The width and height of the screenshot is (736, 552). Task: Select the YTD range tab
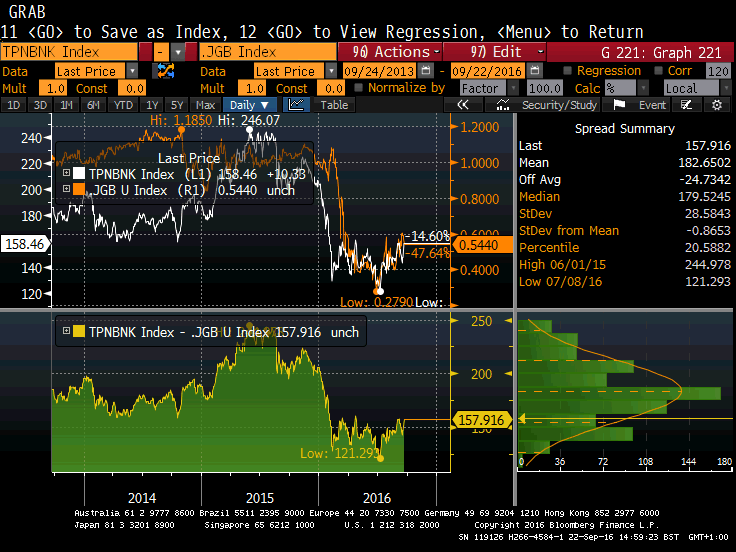123,105
